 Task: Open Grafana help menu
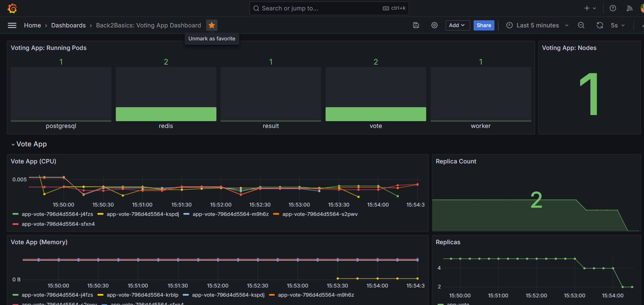tap(612, 8)
